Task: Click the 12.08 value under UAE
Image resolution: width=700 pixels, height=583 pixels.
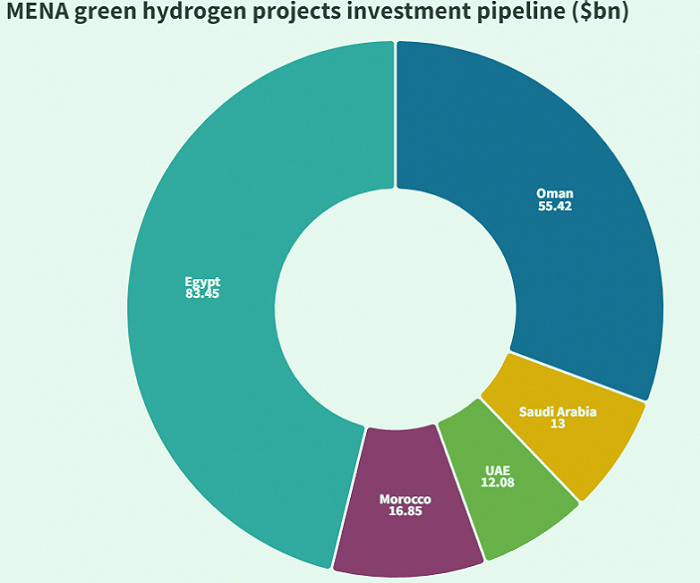Action: pos(497,482)
